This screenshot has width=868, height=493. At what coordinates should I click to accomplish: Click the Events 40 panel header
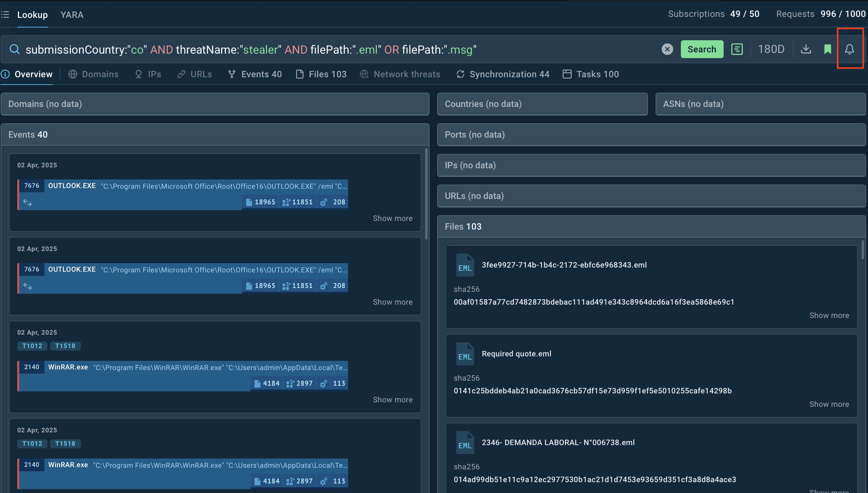tap(215, 135)
